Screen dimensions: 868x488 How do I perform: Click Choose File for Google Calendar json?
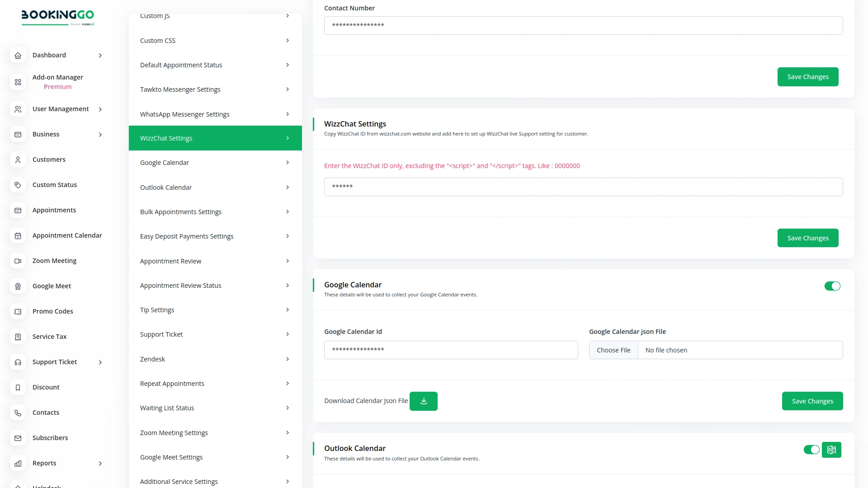pos(613,350)
